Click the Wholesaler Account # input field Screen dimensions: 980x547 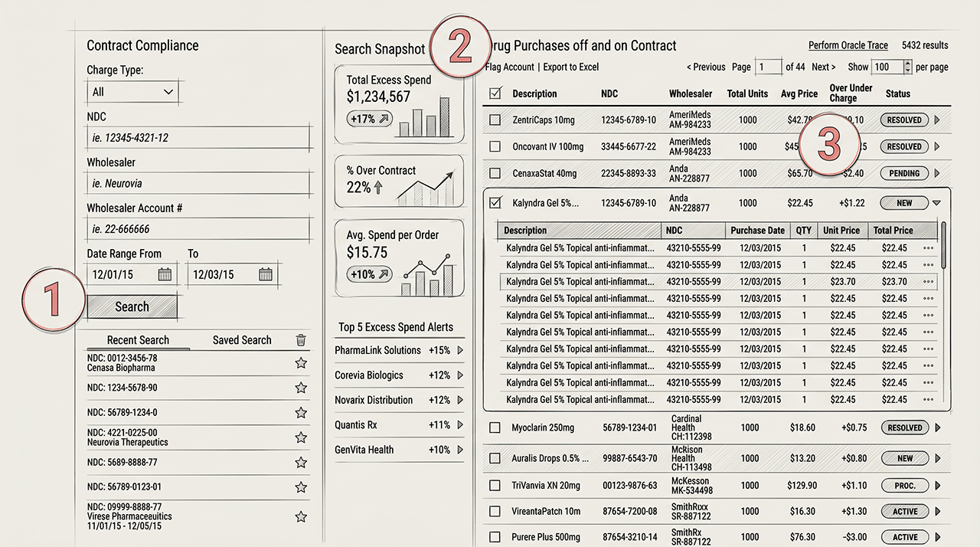(x=199, y=229)
